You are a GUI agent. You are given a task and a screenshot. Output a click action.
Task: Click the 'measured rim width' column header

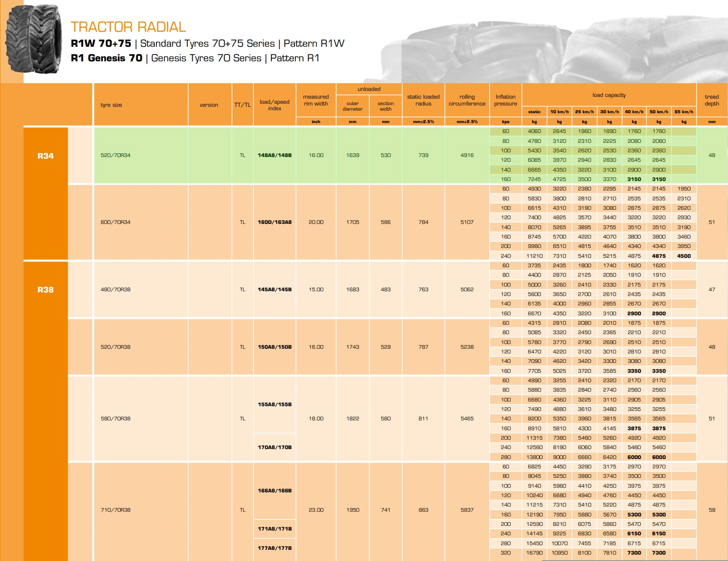click(x=316, y=100)
